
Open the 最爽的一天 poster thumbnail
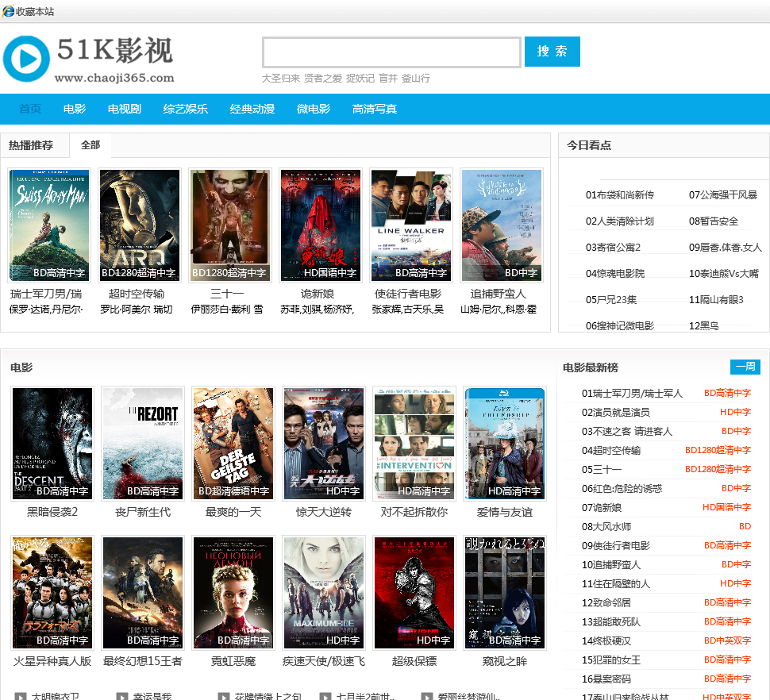(x=233, y=444)
